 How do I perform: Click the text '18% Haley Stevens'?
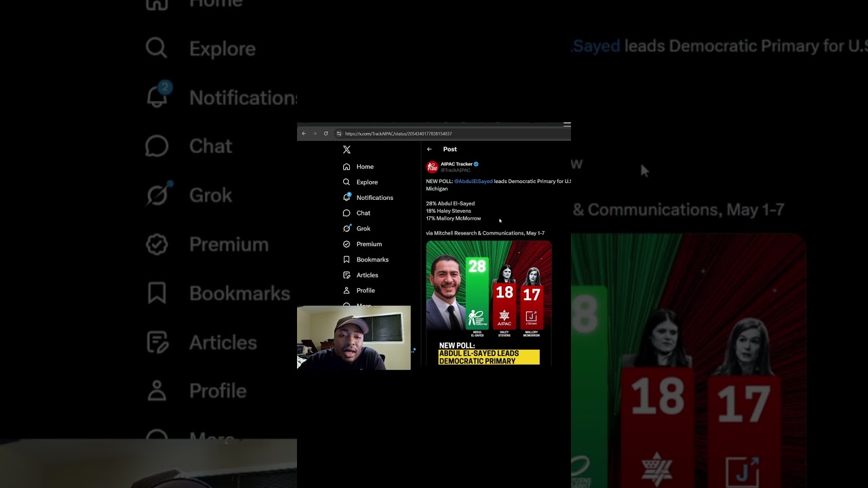pos(448,211)
